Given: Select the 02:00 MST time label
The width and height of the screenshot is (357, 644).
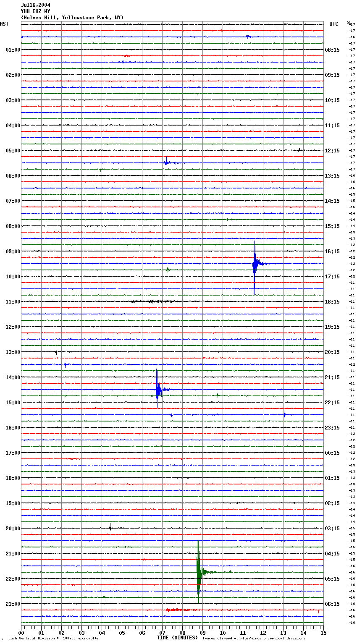Looking at the screenshot, I should tap(13, 75).
